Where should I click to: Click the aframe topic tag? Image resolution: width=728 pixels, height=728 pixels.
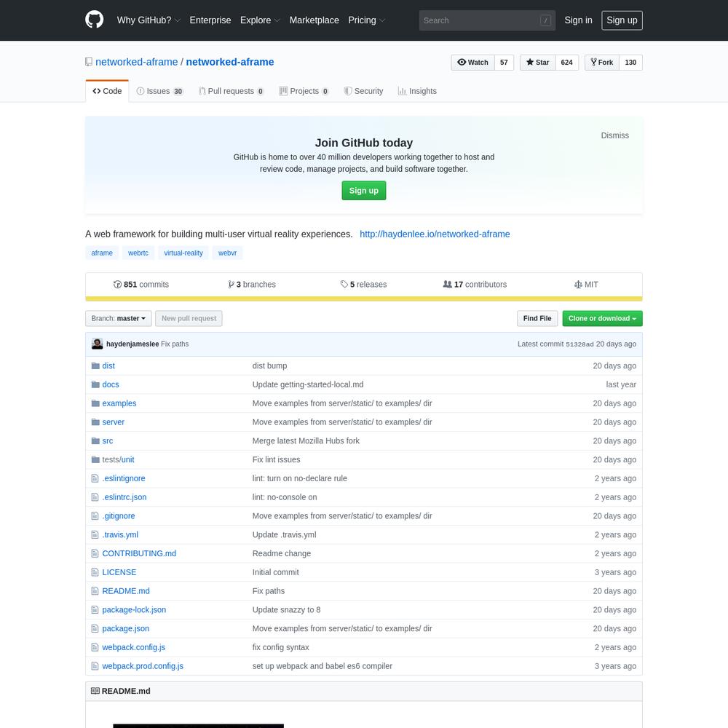102,253
